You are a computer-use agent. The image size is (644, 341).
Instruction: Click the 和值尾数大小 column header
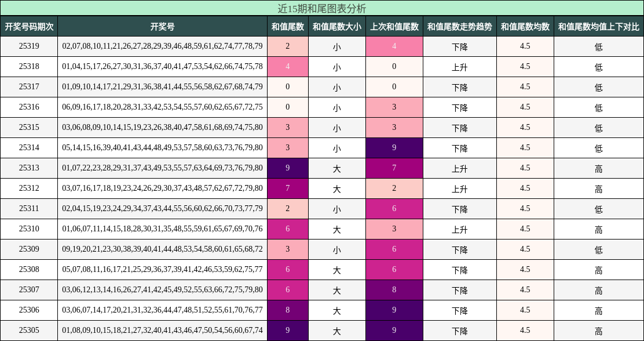336,25
